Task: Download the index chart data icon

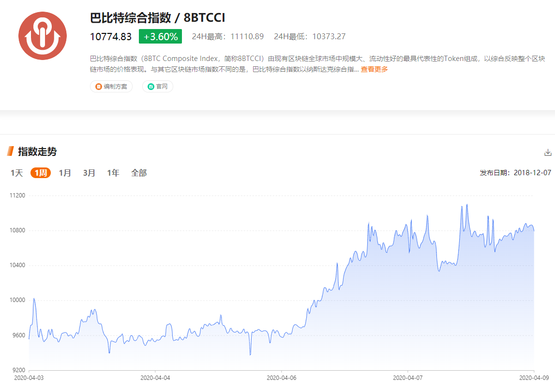Action: [x=548, y=152]
